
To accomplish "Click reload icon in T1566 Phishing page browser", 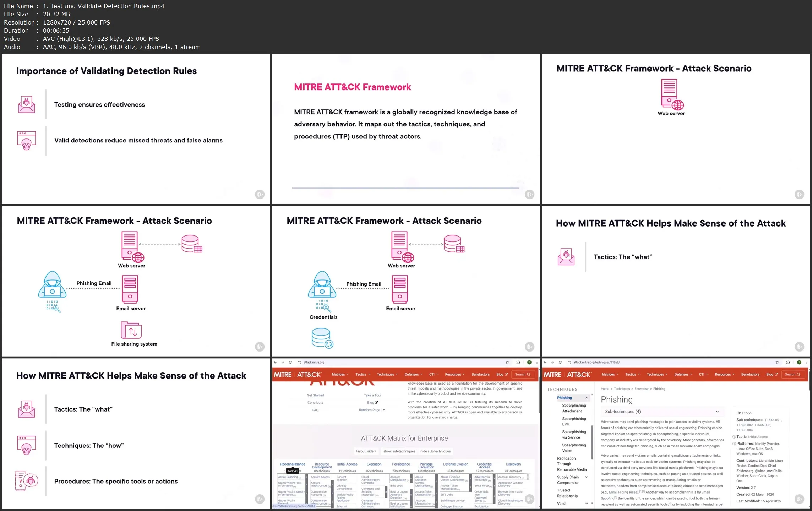I will (560, 362).
